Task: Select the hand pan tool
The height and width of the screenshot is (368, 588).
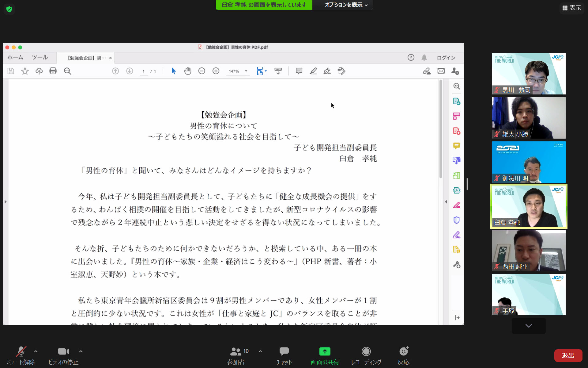Action: pyautogui.click(x=187, y=71)
